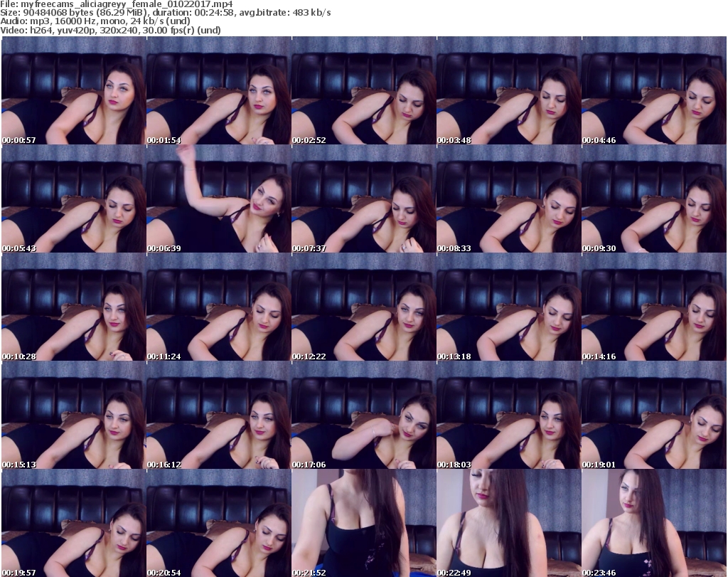Select the thumbnail stamped 00:01:54
Screen dimensions: 728x577
pyautogui.click(x=219, y=90)
